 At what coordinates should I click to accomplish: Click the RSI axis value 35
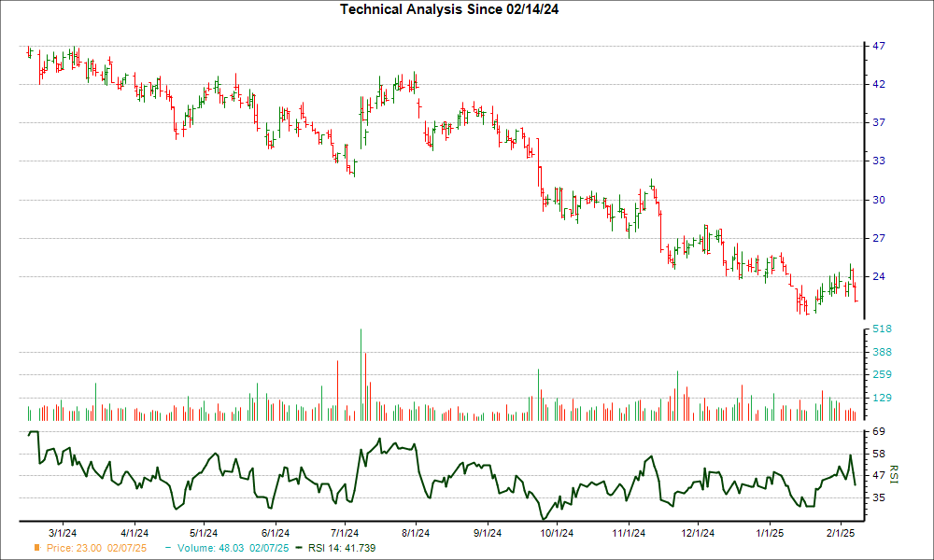point(879,498)
